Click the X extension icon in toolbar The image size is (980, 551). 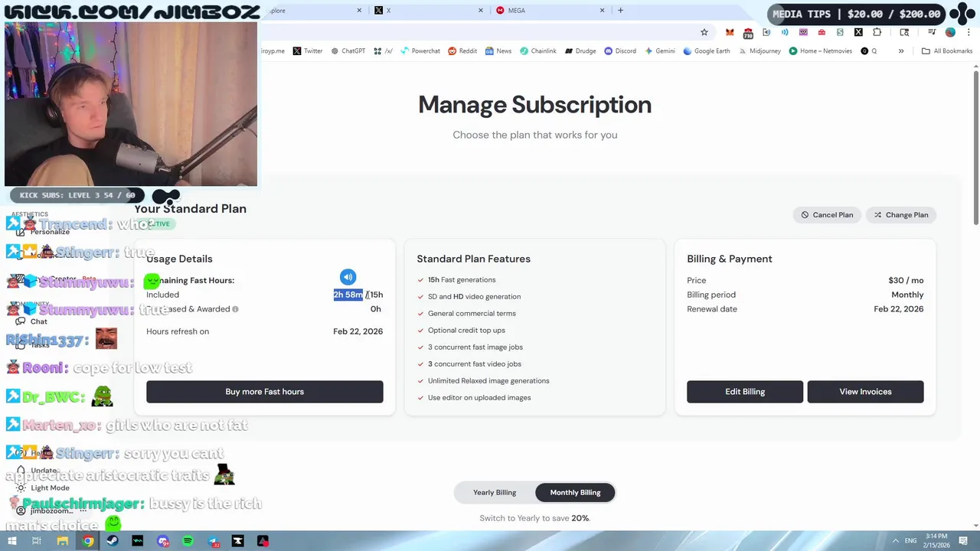[858, 32]
